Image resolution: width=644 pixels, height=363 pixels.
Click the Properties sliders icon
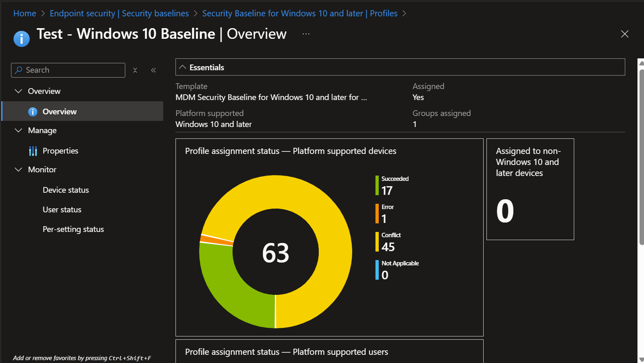pyautogui.click(x=33, y=151)
